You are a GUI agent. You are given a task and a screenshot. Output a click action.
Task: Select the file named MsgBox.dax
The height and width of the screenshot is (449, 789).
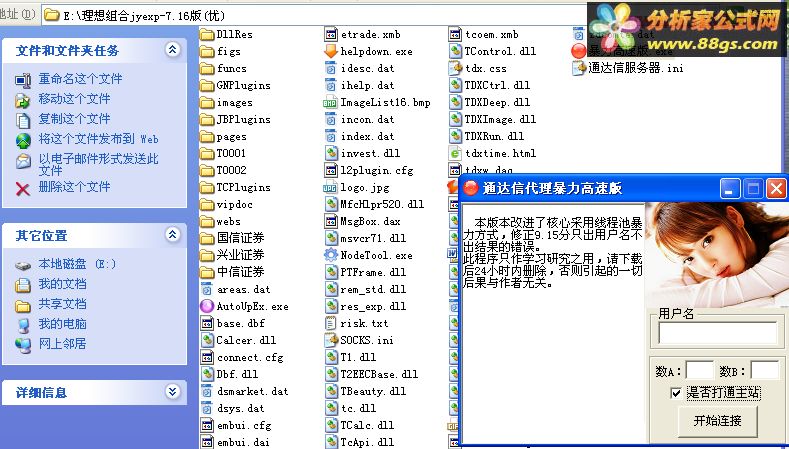pyautogui.click(x=370, y=221)
